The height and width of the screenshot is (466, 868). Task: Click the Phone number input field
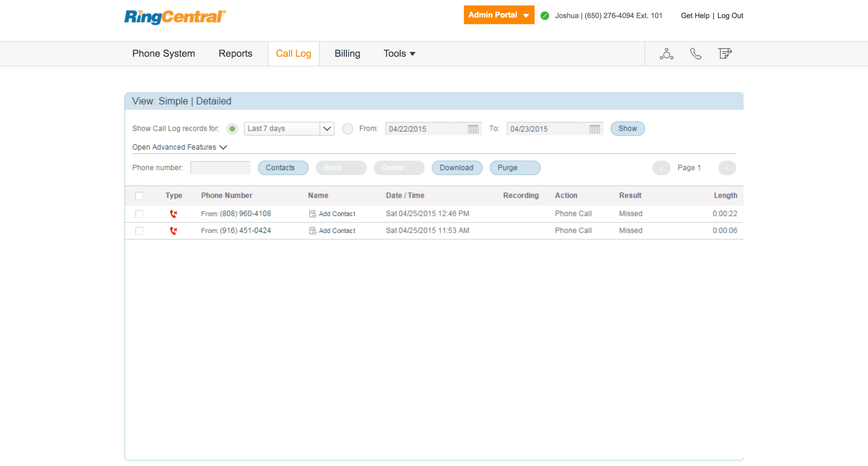click(220, 168)
